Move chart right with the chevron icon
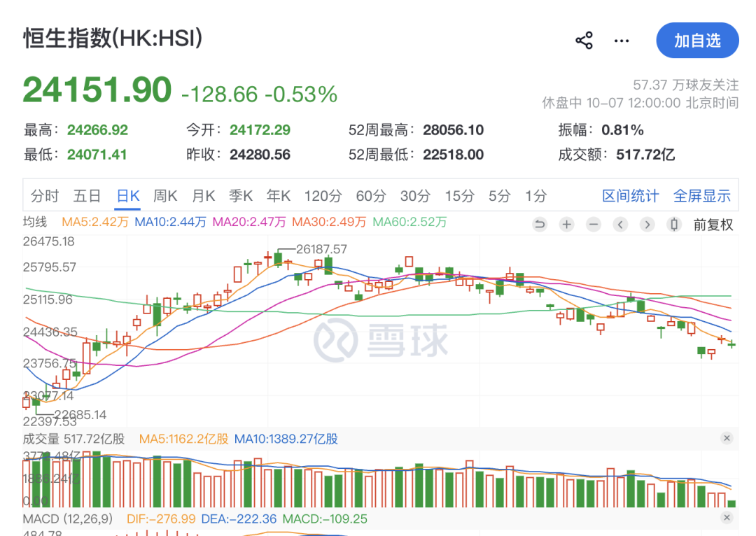Screen dimensions: 756x536 [x=647, y=224]
